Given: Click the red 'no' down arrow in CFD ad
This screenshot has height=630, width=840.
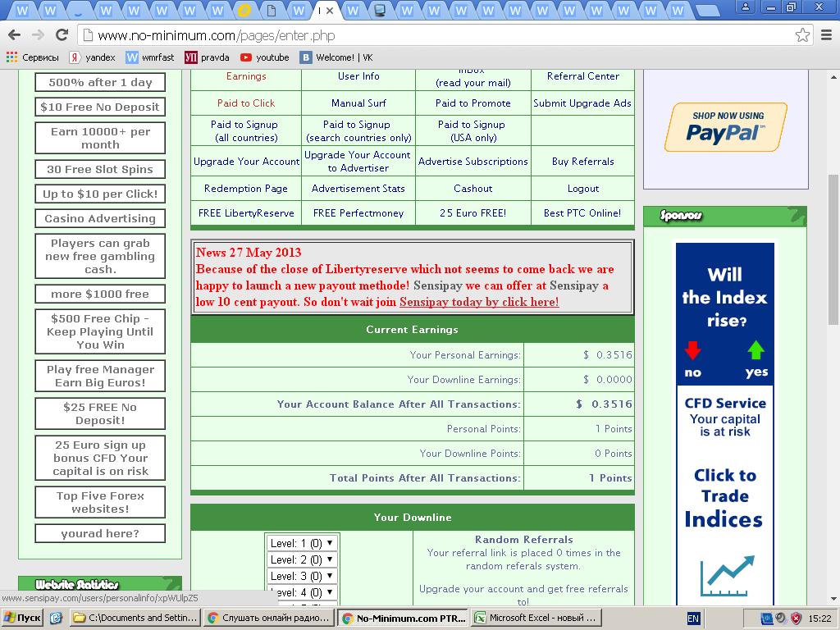Looking at the screenshot, I should [692, 349].
